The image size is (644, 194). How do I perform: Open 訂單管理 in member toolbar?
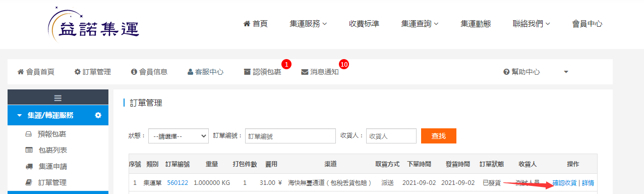point(92,72)
